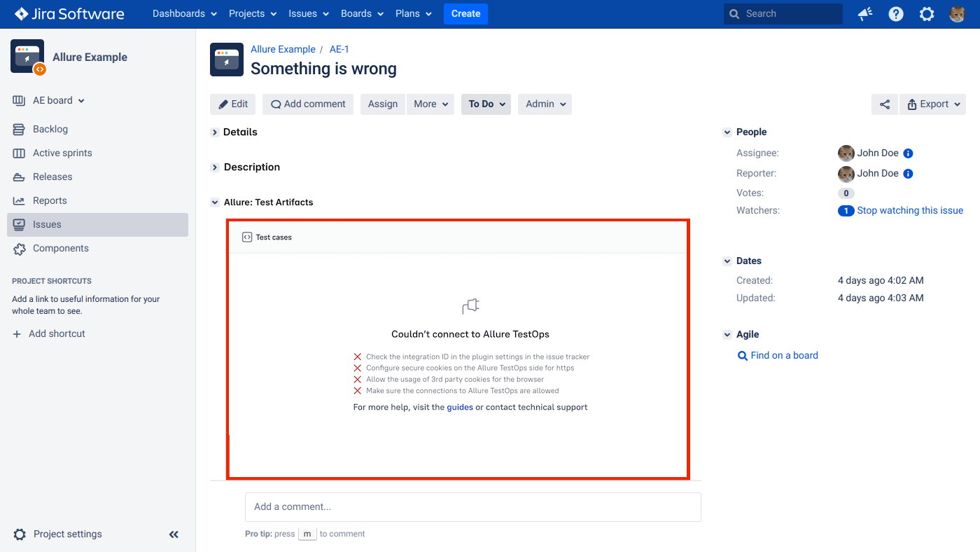Click the Add a comment field
This screenshot has width=980, height=552.
tap(472, 506)
